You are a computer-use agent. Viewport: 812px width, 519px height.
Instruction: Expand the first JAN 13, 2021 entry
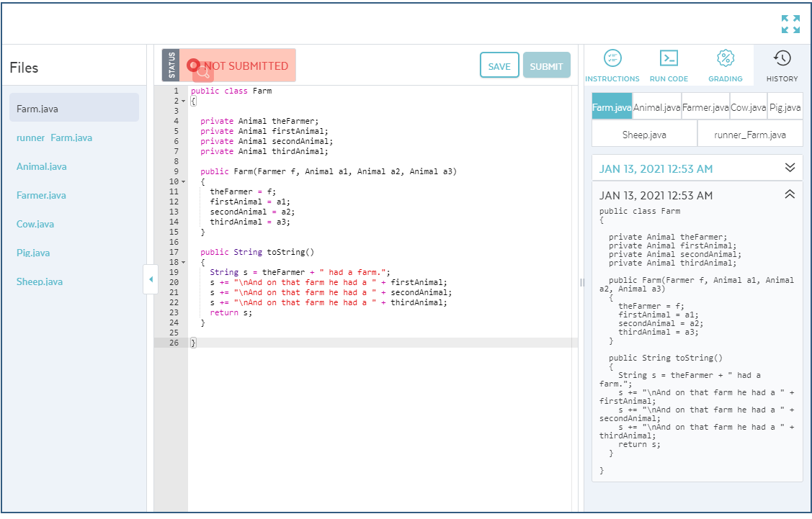pyautogui.click(x=789, y=167)
